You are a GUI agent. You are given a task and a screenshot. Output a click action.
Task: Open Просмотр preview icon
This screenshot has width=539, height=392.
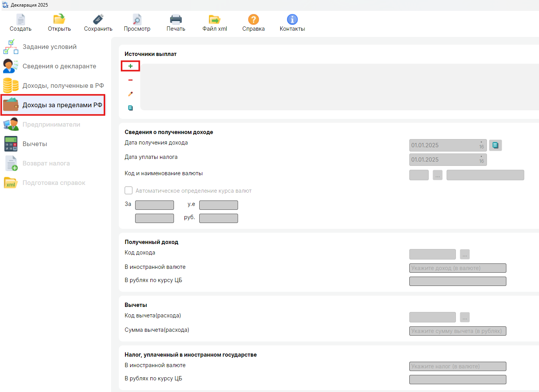pos(137,19)
